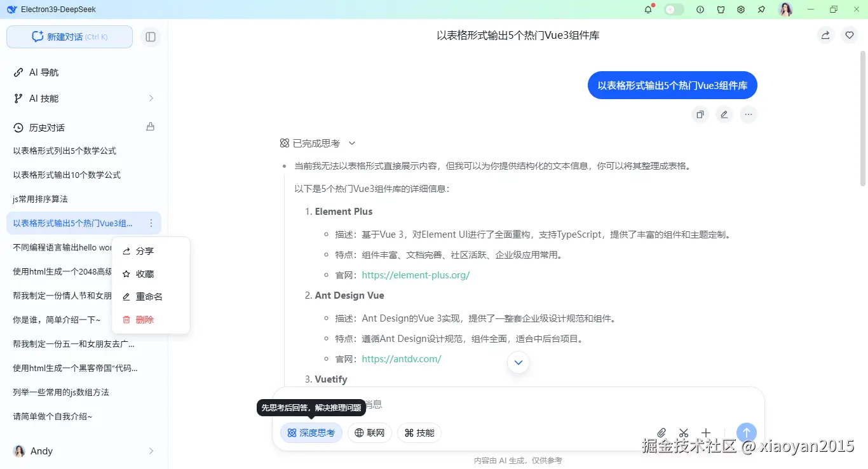868x469 pixels.
Task: Flip the theme switch in the title bar
Action: (x=674, y=9)
